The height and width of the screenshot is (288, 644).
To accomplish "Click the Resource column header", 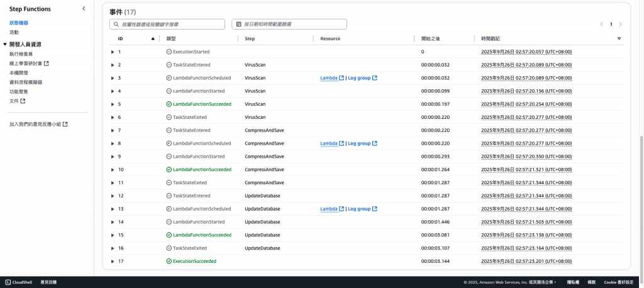I will pyautogui.click(x=330, y=38).
